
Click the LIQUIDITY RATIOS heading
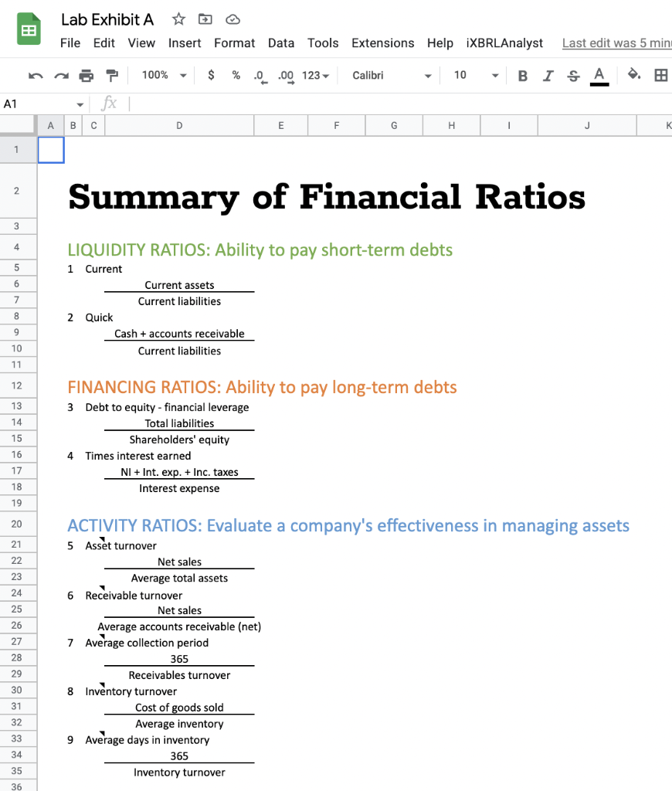click(x=260, y=250)
